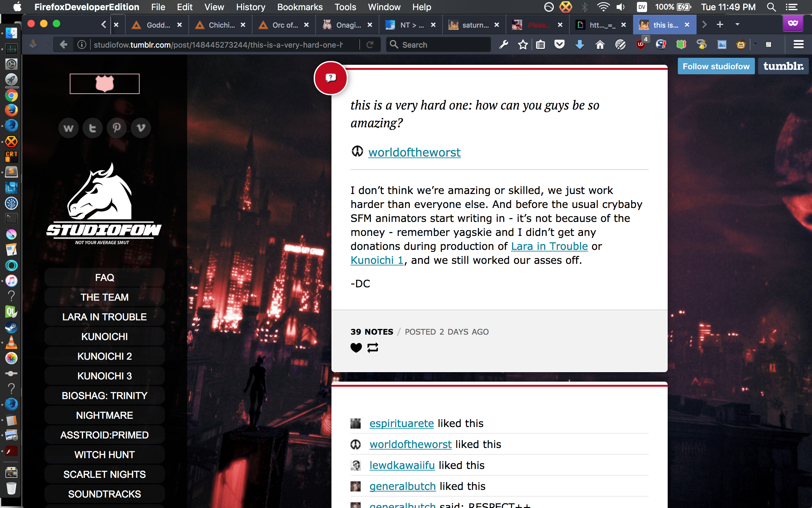The width and height of the screenshot is (812, 508).
Task: Open BIOSHAG: TRINITY sidebar page
Action: tap(104, 396)
